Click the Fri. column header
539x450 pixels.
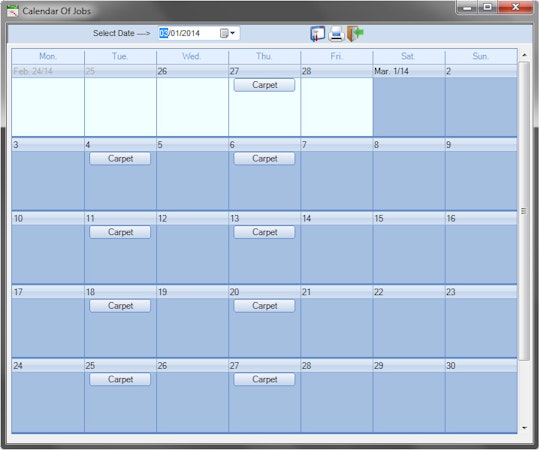pyautogui.click(x=337, y=56)
